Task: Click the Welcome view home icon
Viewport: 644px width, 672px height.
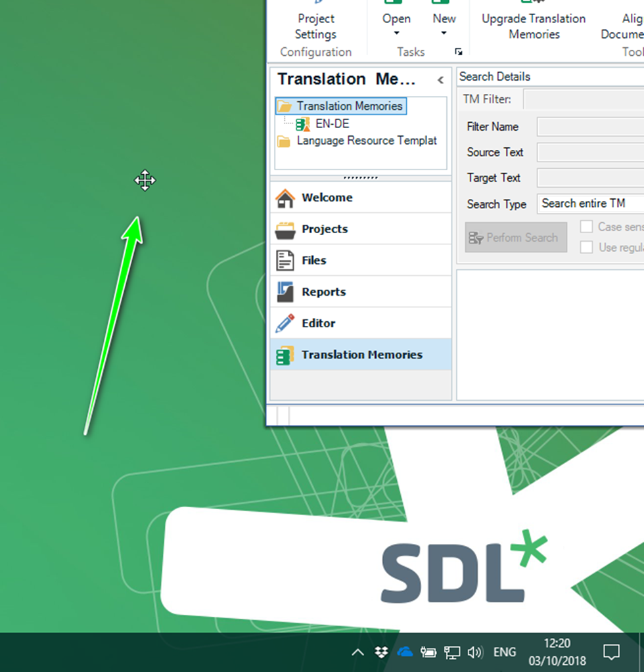Action: pyautogui.click(x=285, y=198)
